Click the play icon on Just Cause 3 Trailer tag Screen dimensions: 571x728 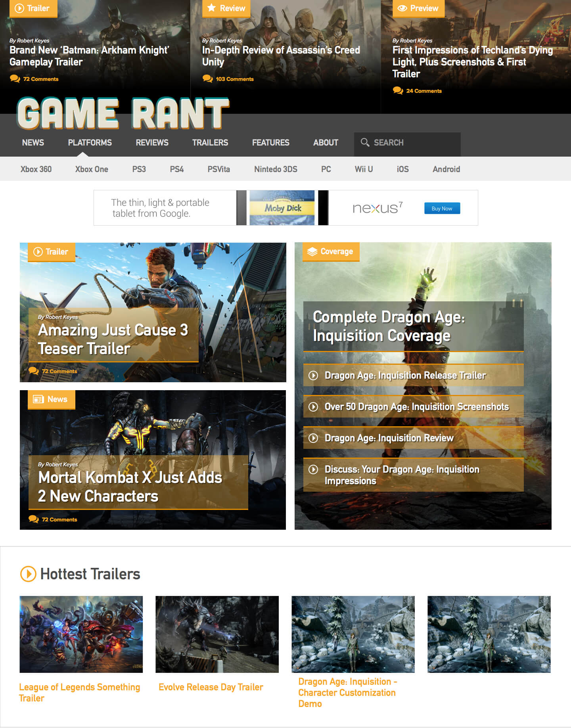38,252
